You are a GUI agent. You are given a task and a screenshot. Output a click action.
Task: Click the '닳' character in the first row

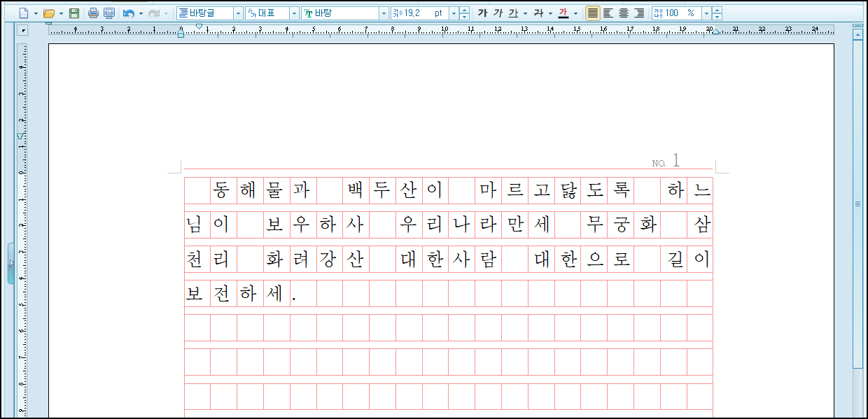coord(567,189)
